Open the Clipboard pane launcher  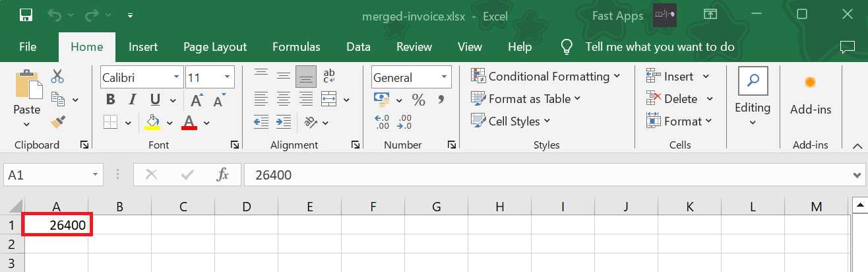coord(84,145)
